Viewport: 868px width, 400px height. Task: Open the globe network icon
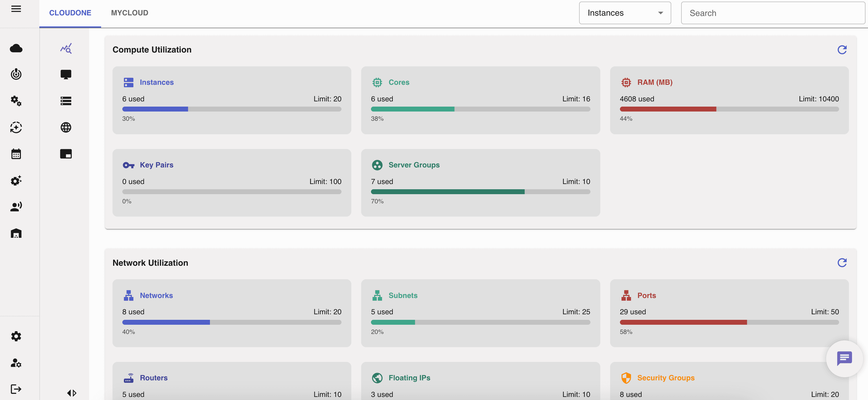click(66, 127)
